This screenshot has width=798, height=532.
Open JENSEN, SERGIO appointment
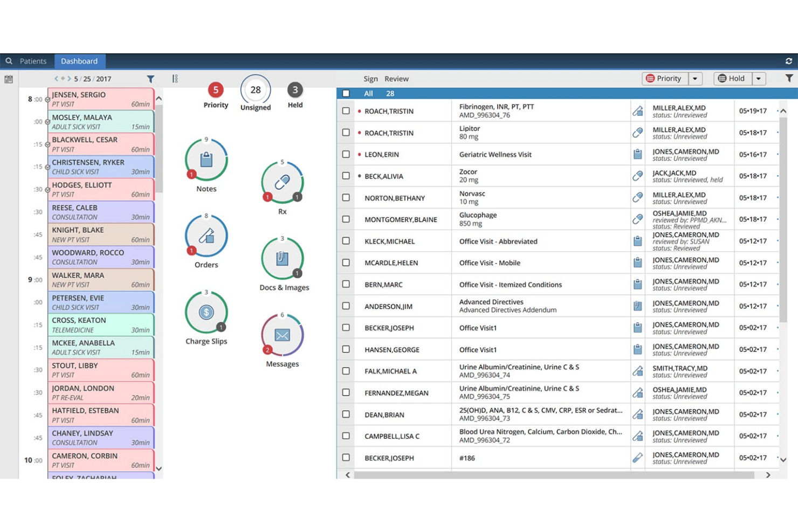pos(101,99)
